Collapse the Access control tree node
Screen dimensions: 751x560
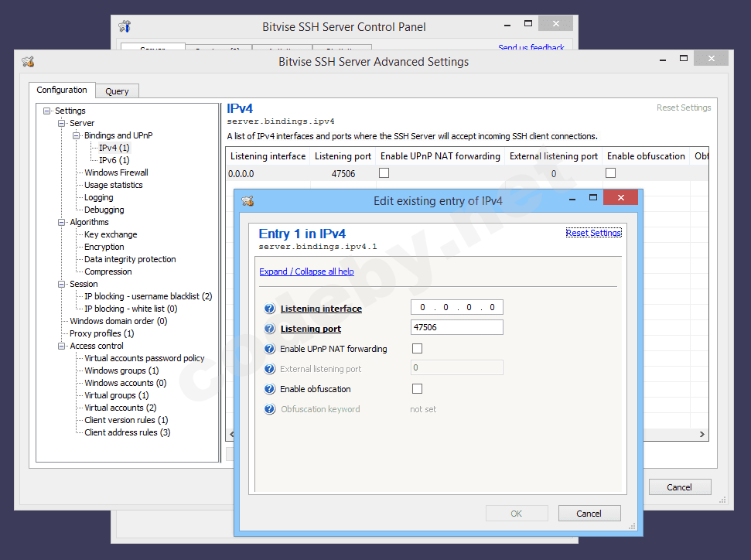click(x=62, y=346)
